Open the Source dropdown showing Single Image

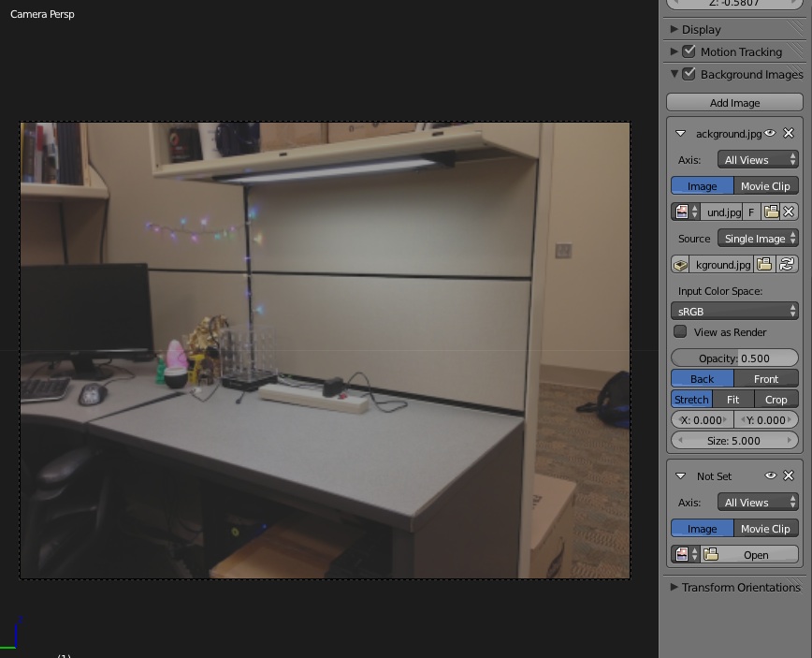[758, 239]
